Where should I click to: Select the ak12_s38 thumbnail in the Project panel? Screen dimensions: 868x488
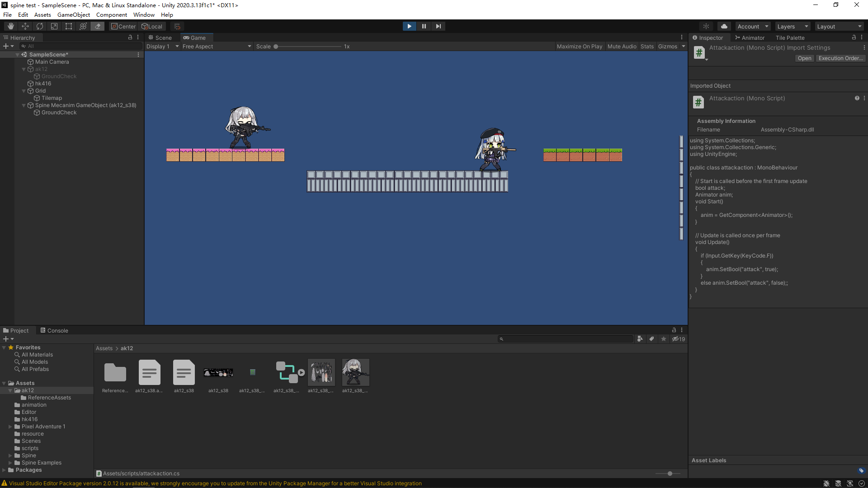pos(184,372)
